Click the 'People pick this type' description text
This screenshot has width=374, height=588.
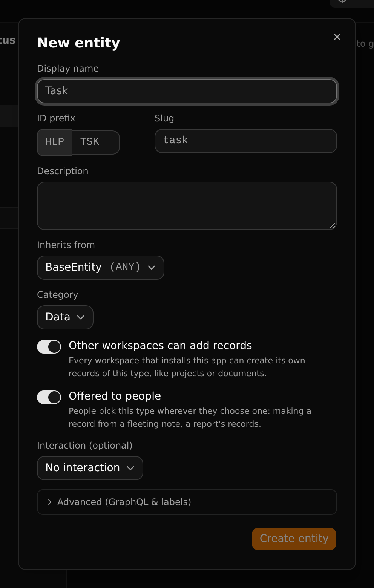pyautogui.click(x=190, y=418)
